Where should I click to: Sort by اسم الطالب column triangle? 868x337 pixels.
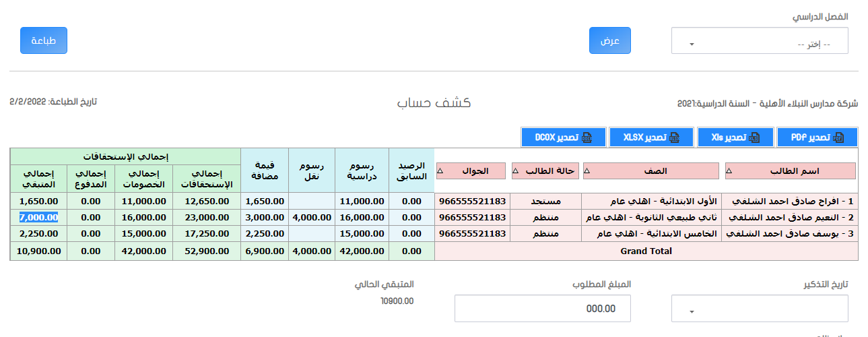[730, 171]
